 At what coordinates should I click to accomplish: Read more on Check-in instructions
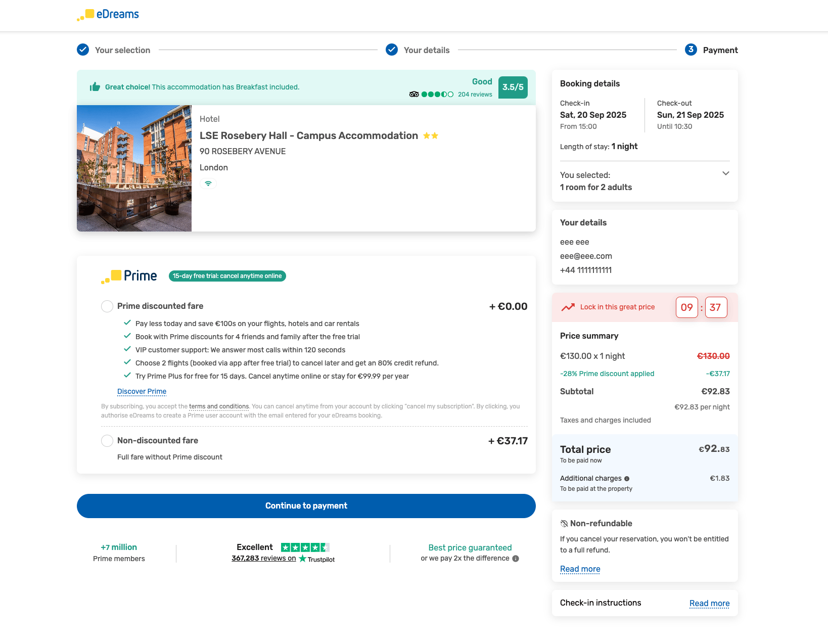[x=709, y=604]
